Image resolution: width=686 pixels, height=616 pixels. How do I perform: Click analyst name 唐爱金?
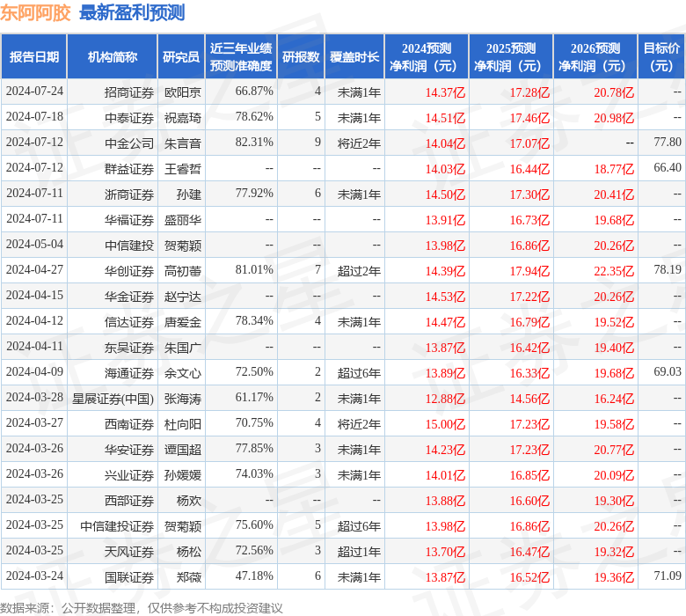click(182, 322)
